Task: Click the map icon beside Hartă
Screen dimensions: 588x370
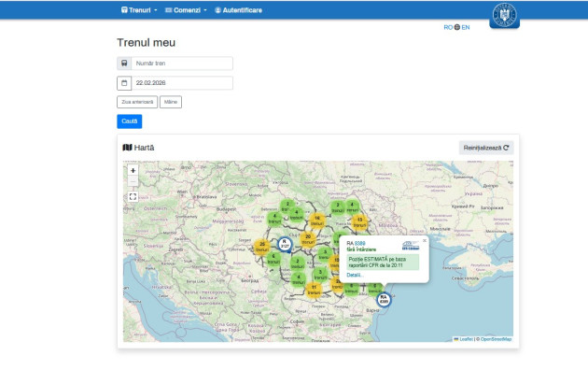Action: (127, 148)
